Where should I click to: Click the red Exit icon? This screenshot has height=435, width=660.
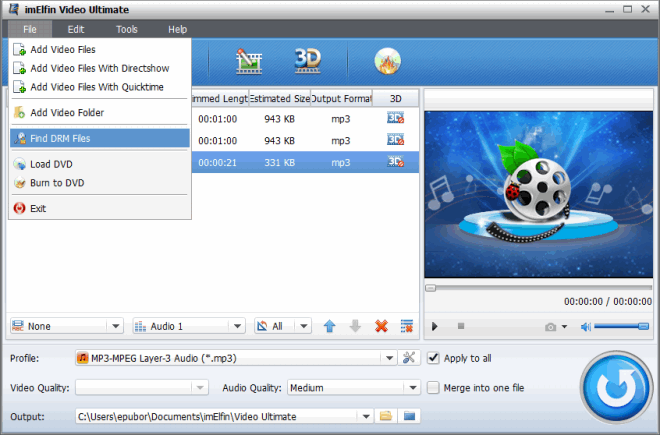(19, 208)
